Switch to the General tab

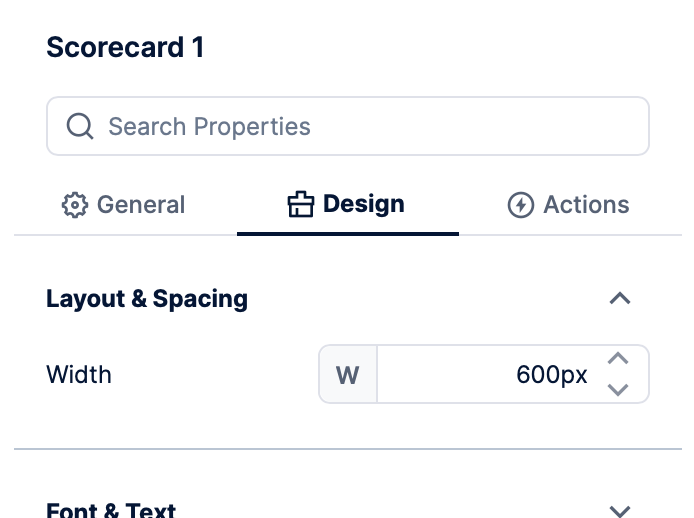click(140, 206)
